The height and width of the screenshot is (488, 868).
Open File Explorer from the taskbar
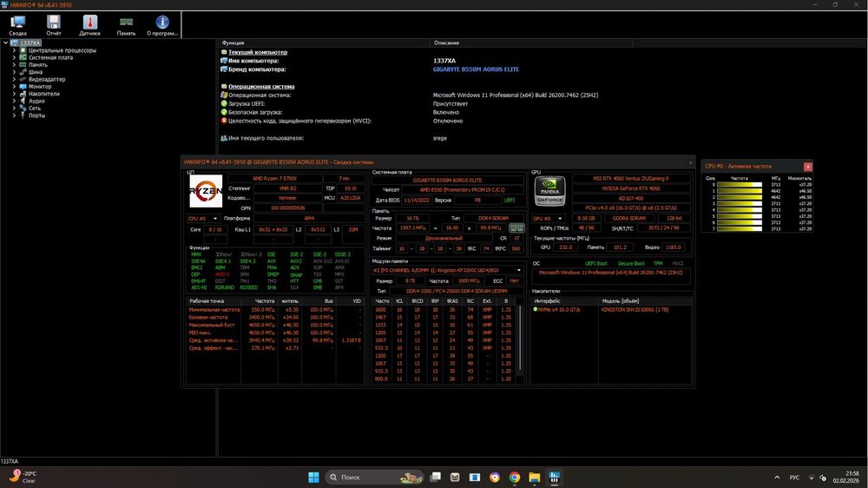click(x=534, y=477)
